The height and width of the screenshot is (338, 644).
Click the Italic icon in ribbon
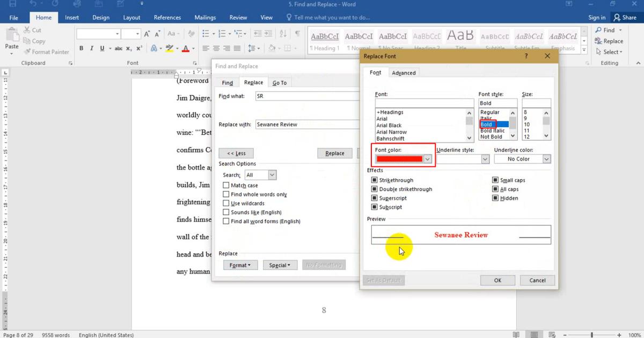92,48
